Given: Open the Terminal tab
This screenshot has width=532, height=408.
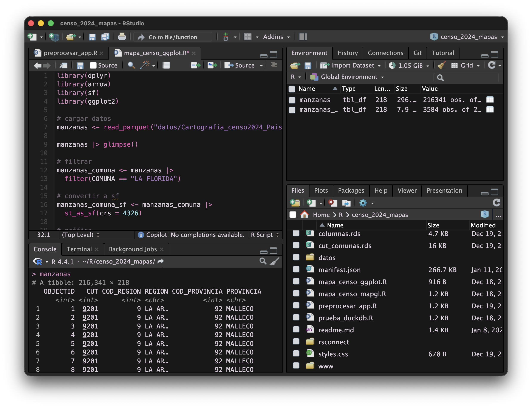Looking at the screenshot, I should click(x=79, y=249).
